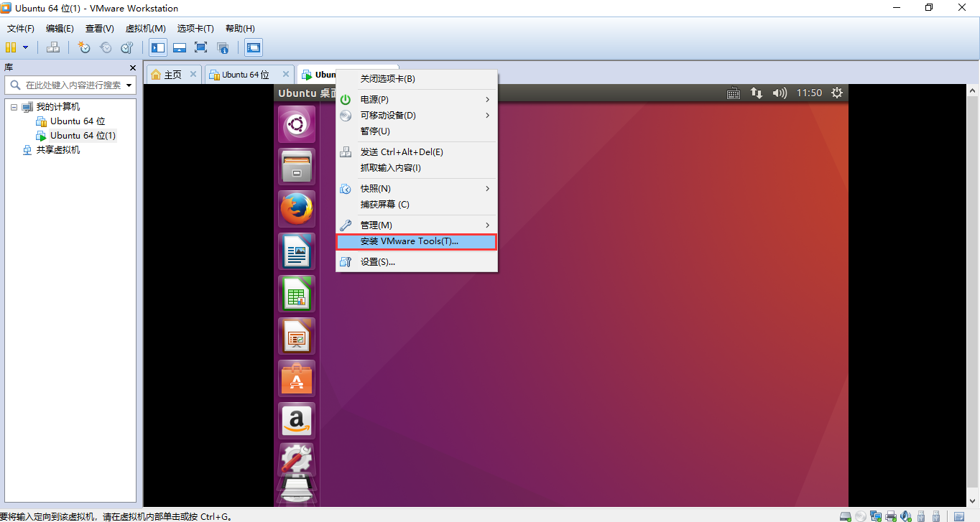Click the Ubuntu keyboard indicator icon
Screen dimensions: 980x522
click(x=734, y=93)
